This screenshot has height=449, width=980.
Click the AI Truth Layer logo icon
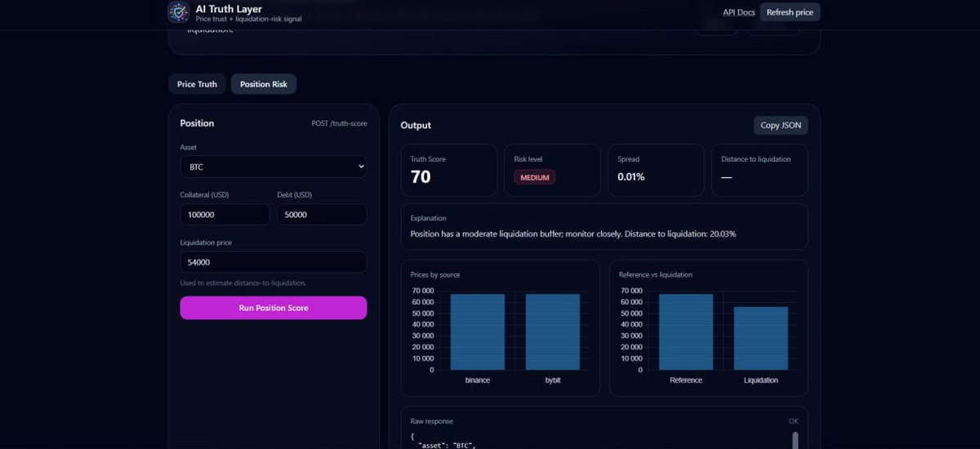[178, 12]
